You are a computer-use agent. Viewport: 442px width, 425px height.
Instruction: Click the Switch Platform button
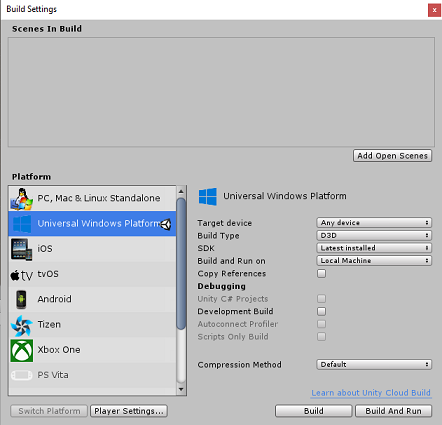click(x=49, y=411)
